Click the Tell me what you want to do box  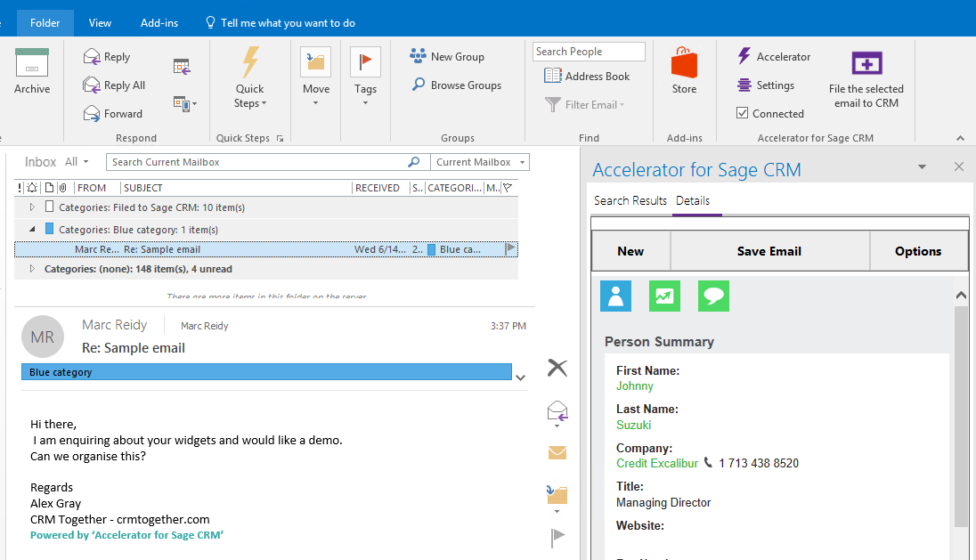[281, 23]
